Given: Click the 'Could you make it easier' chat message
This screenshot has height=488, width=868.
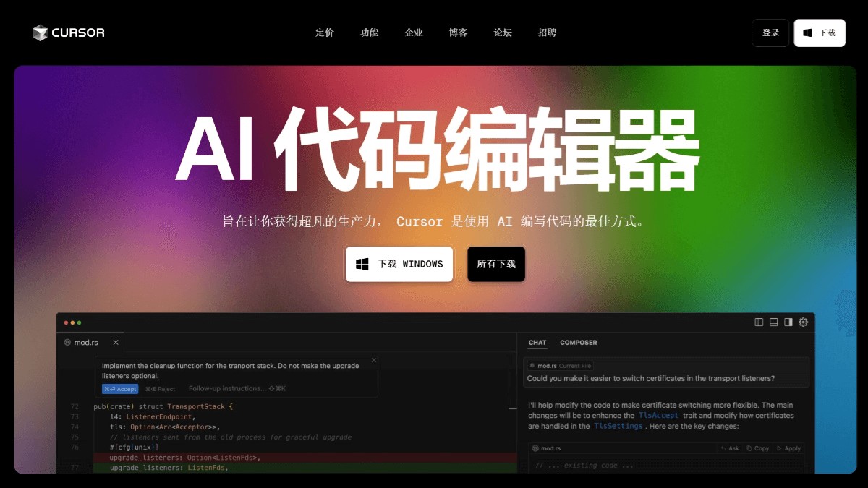Looking at the screenshot, I should click(651, 378).
